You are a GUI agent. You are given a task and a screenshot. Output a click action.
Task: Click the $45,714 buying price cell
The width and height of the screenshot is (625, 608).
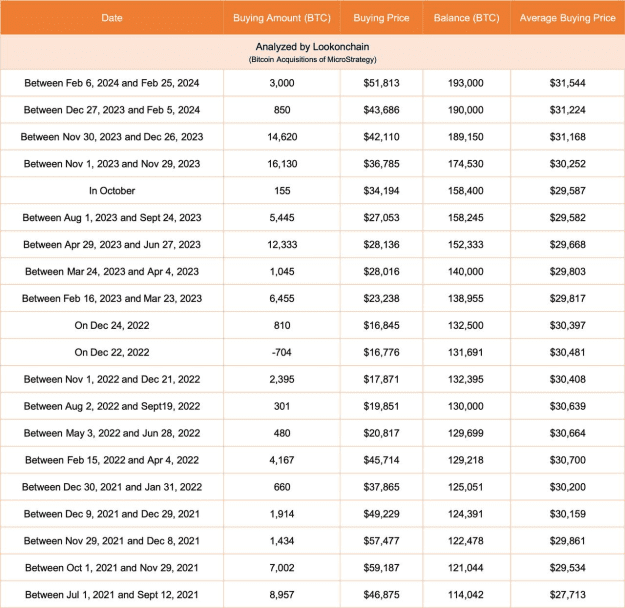coord(381,460)
